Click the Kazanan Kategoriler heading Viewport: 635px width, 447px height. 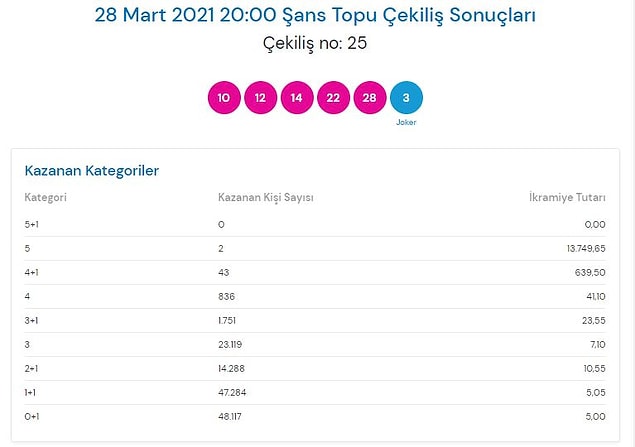click(92, 171)
